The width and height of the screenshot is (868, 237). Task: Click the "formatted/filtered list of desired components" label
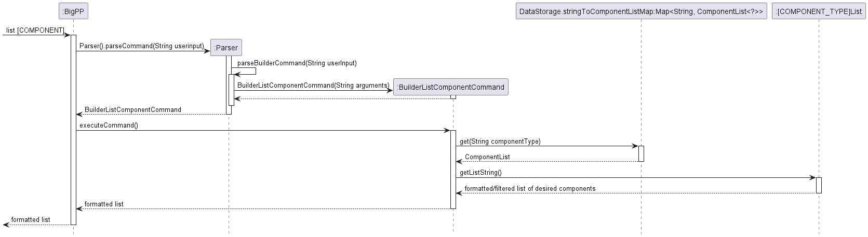(x=530, y=188)
